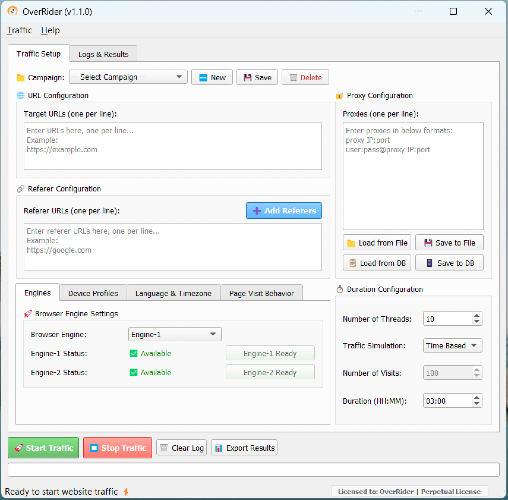Click the Save campaign floppy icon
Image resolution: width=508 pixels, height=500 pixels.
point(247,78)
